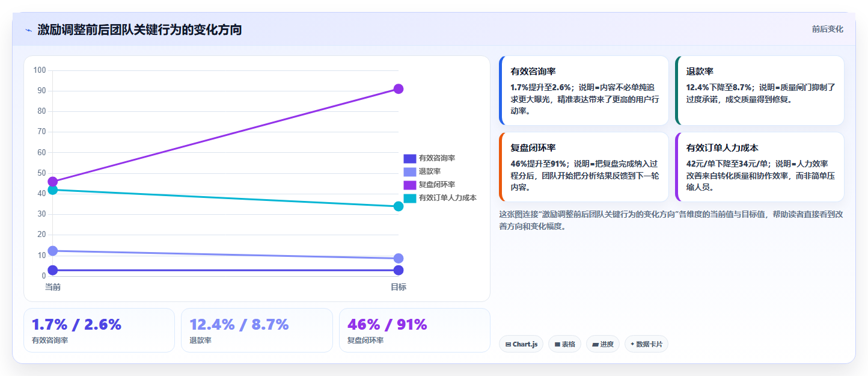Click the 当前 x-axis label
868x376 pixels.
tap(53, 287)
